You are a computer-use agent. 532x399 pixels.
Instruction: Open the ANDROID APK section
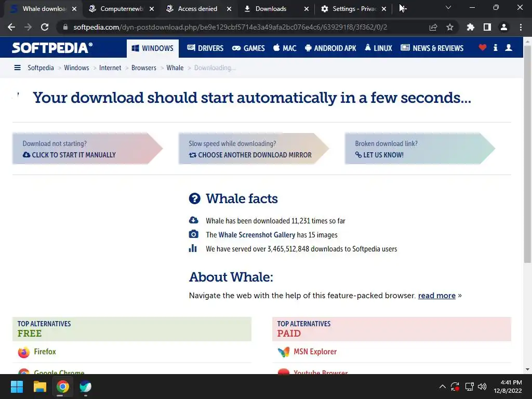330,48
